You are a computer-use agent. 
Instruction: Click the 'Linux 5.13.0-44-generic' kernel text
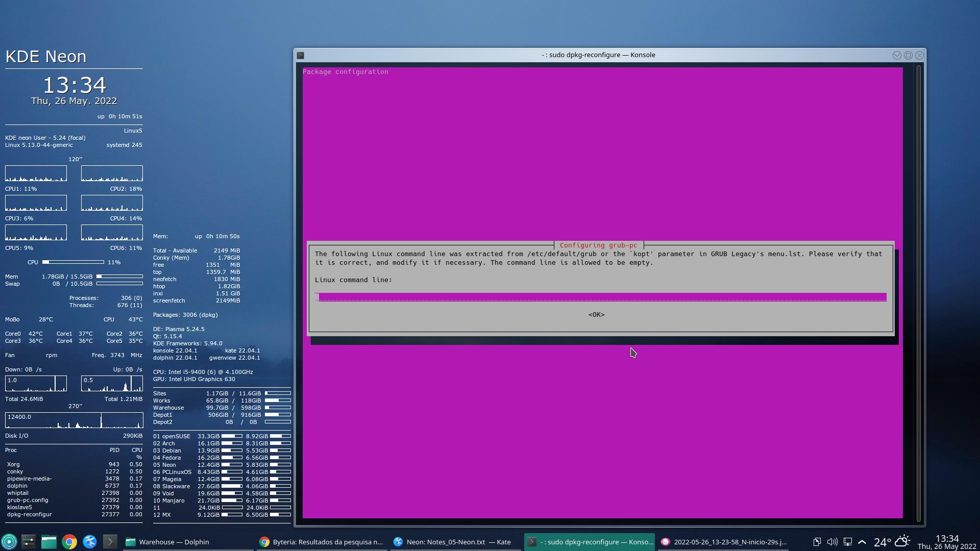(39, 145)
